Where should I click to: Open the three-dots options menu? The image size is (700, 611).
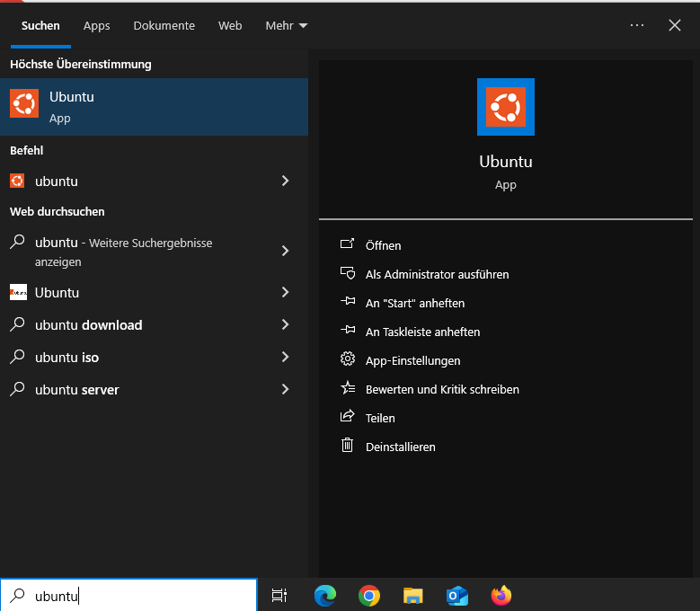pos(637,25)
